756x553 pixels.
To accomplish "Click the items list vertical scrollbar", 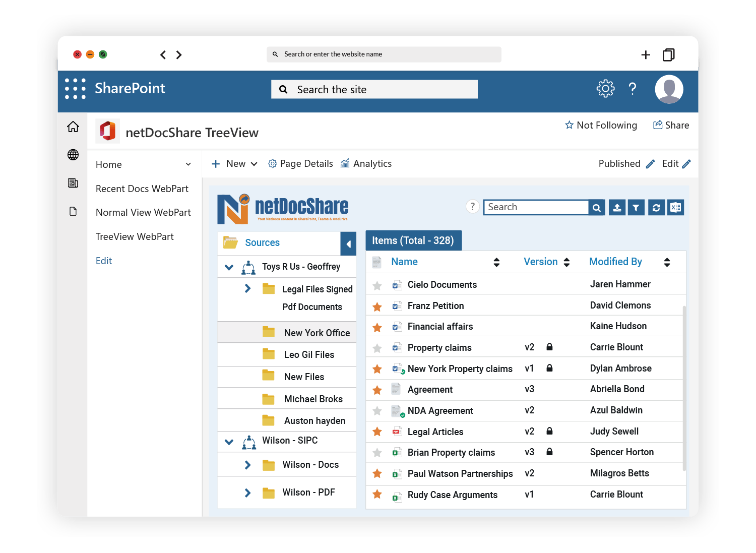I will (x=684, y=388).
